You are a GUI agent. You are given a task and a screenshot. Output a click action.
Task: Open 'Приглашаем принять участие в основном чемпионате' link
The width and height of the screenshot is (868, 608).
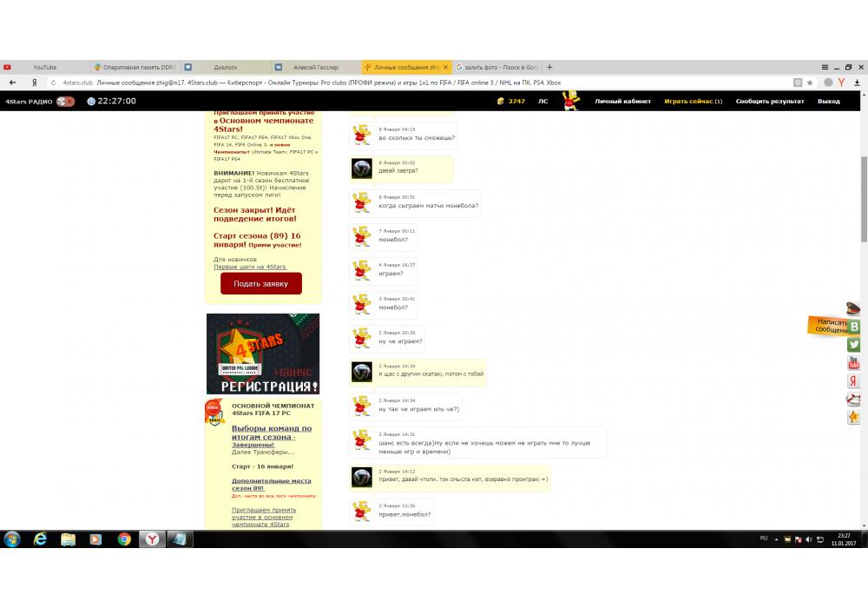pyautogui.click(x=264, y=517)
